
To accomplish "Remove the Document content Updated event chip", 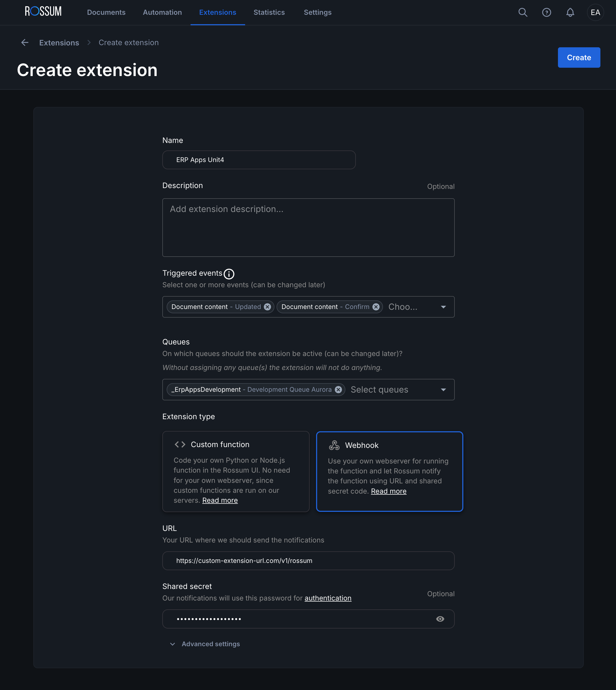I will tap(267, 307).
